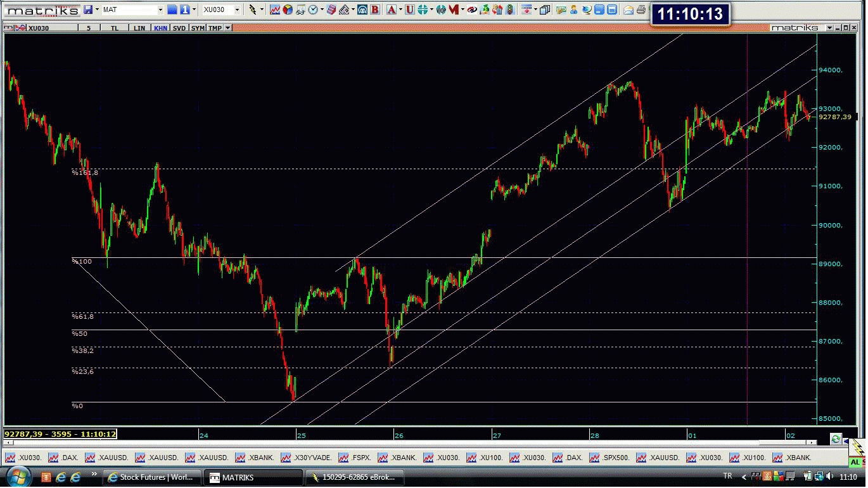Toggle the KHN chart option
The height and width of the screenshot is (488, 868).
(160, 28)
